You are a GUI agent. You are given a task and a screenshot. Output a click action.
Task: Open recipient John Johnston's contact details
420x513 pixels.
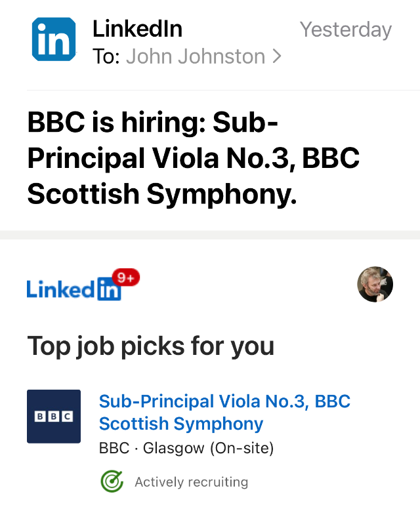[195, 56]
